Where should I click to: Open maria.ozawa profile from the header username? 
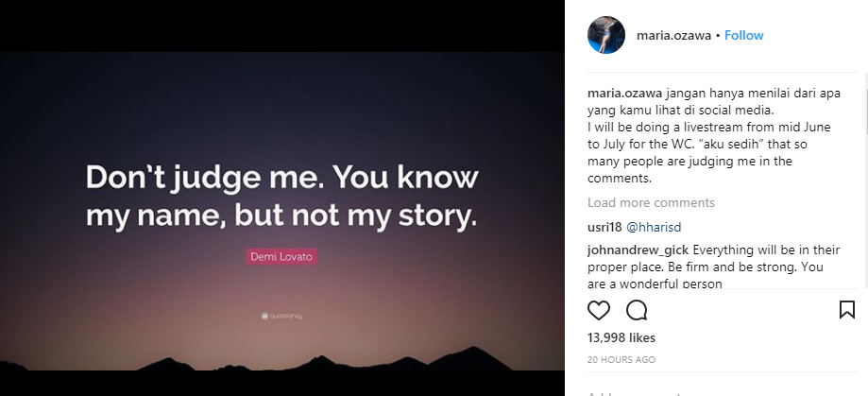click(675, 36)
